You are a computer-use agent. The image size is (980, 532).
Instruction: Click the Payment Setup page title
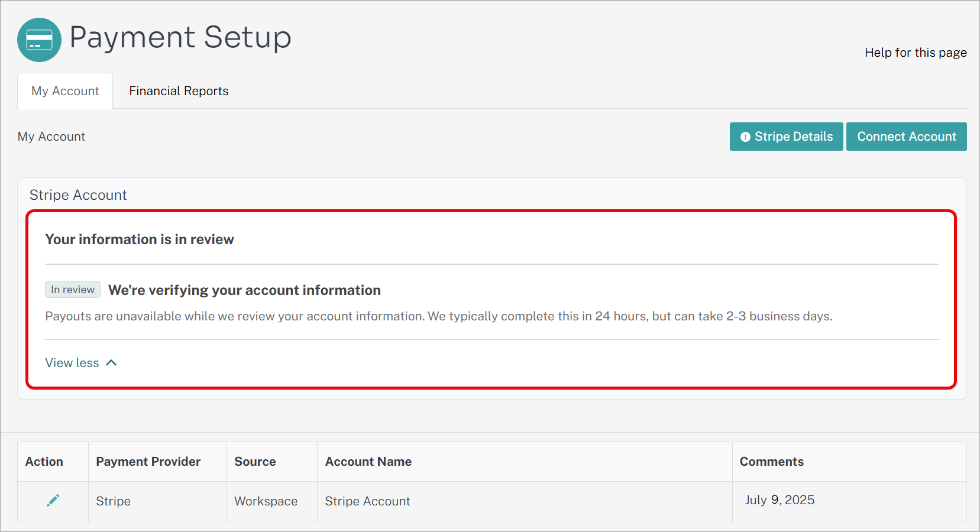pos(180,37)
